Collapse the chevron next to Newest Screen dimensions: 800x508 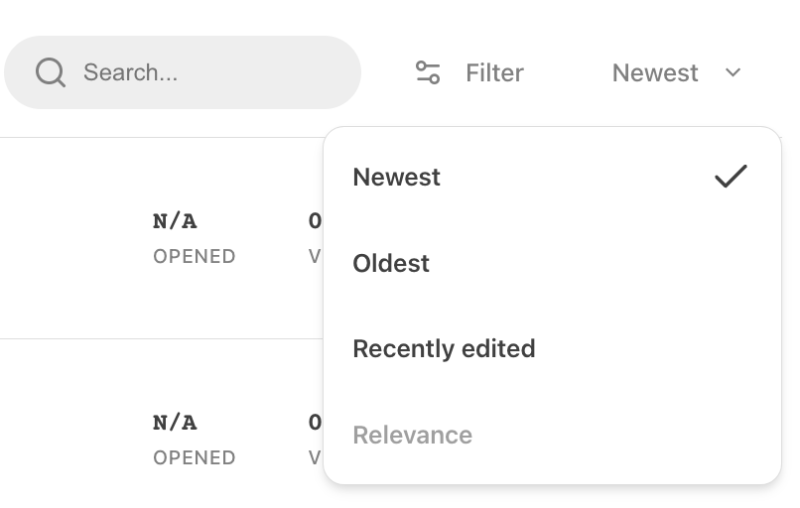point(733,73)
